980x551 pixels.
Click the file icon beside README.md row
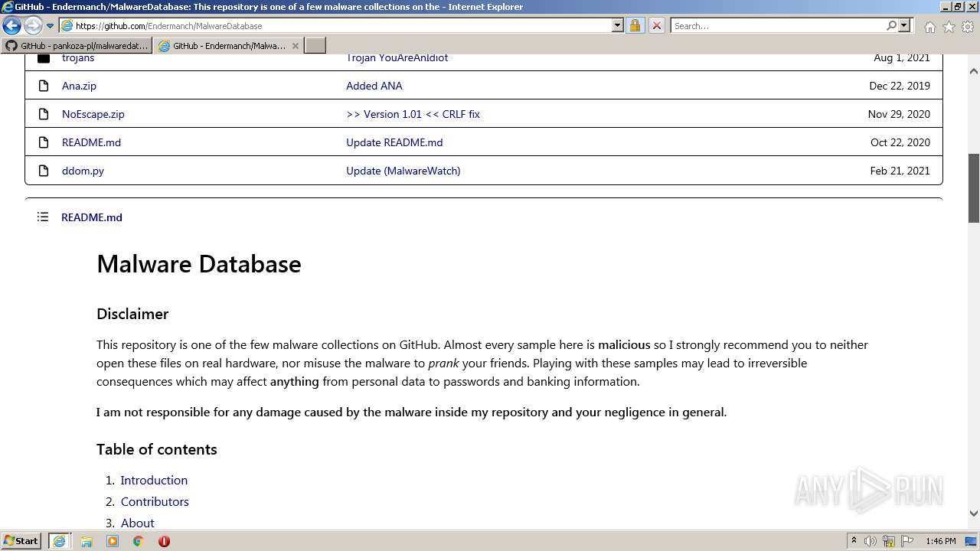(44, 142)
